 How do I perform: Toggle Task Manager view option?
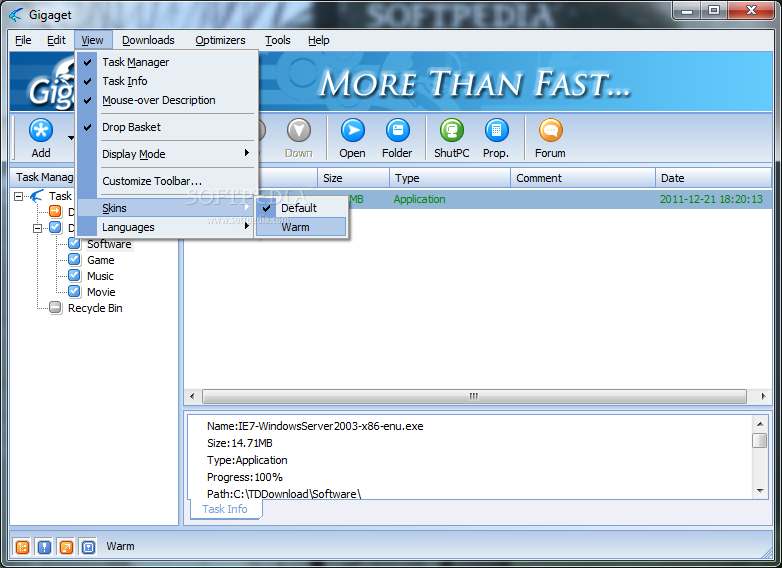pyautogui.click(x=167, y=62)
